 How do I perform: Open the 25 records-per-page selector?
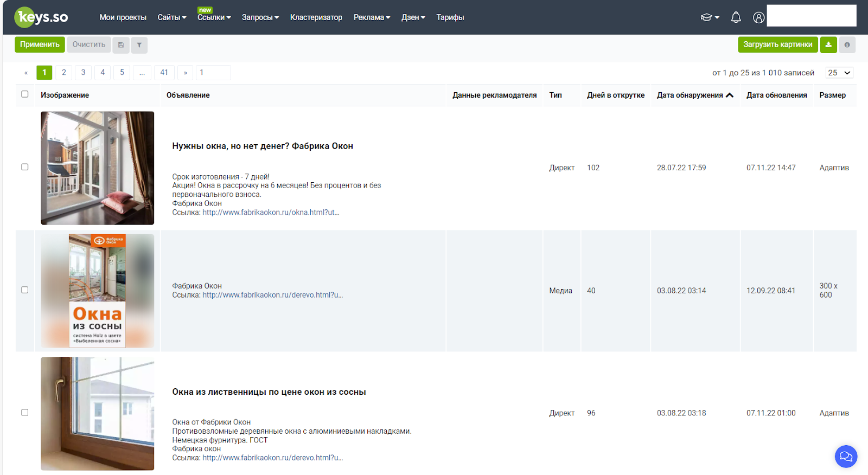coord(839,73)
